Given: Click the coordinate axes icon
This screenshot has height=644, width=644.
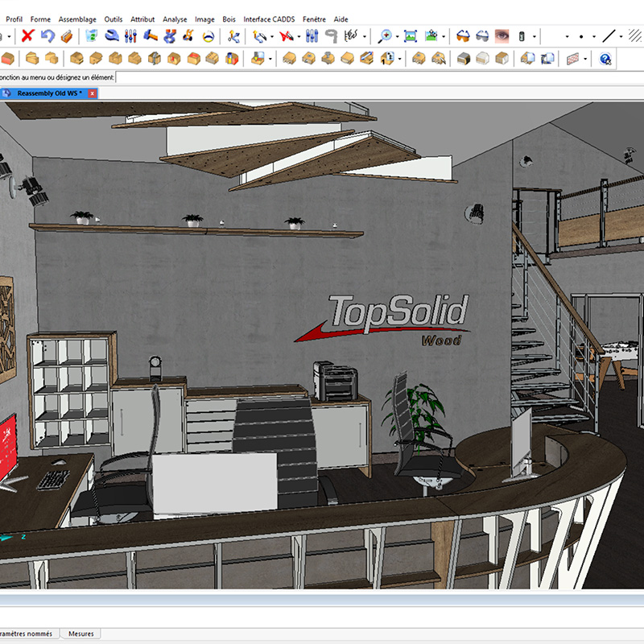Looking at the screenshot, I should point(233,36).
